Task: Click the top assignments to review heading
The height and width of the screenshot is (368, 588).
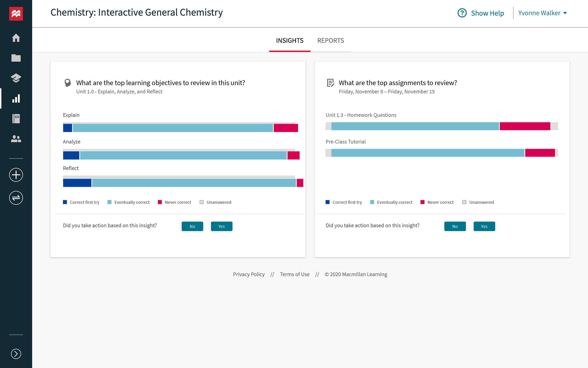Action: (x=398, y=83)
